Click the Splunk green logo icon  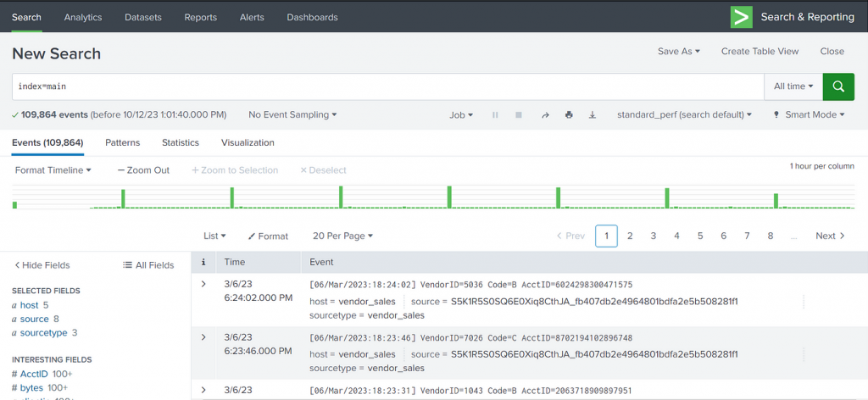[x=742, y=17]
